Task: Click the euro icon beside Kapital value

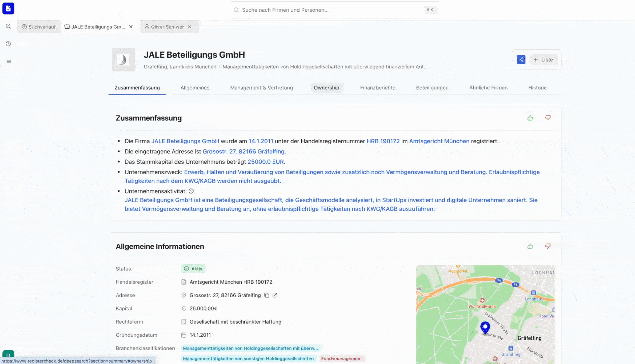Action: pos(184,308)
